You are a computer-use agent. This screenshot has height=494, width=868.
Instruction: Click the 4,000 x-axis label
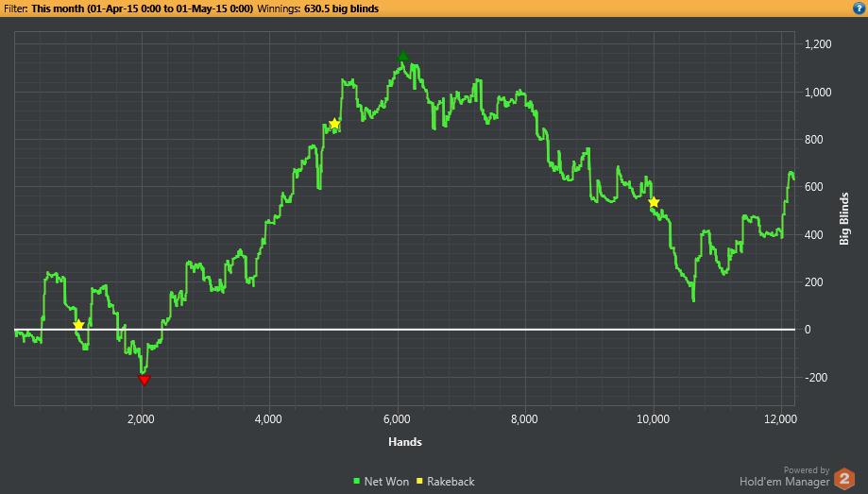point(268,419)
